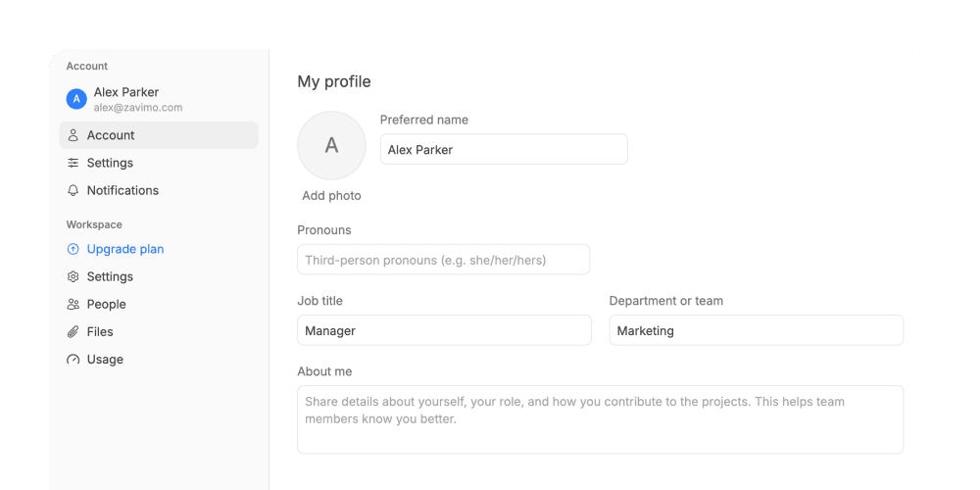Screen dimensions: 980x490
Task: Click the Usage gauge icon
Action: [73, 359]
